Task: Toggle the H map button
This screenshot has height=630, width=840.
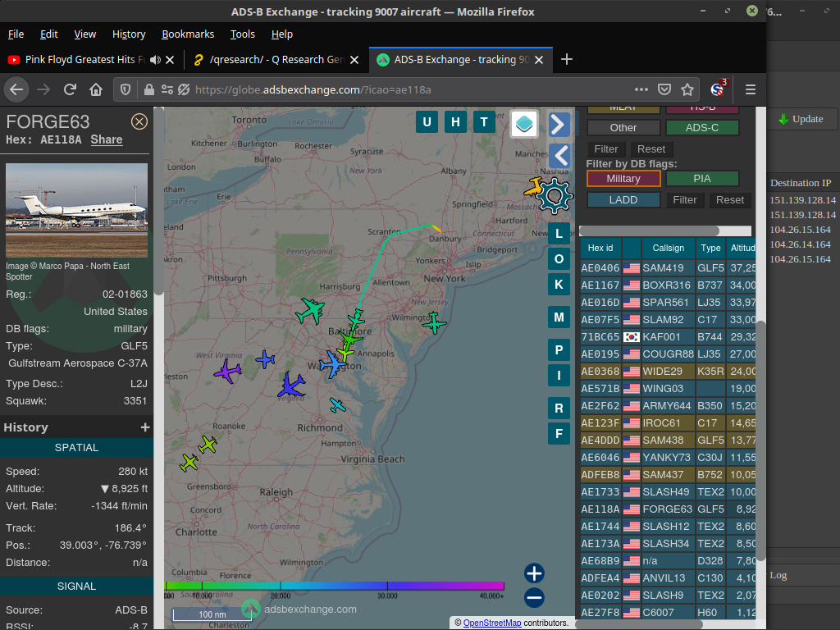Action: tap(455, 122)
